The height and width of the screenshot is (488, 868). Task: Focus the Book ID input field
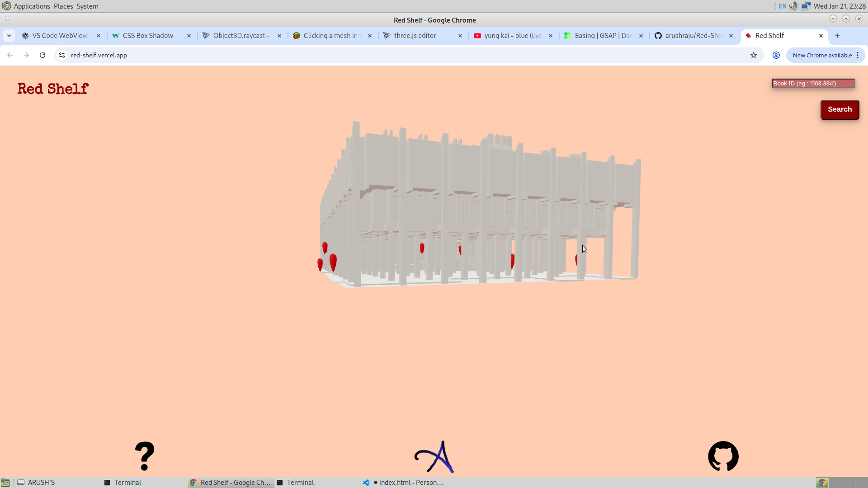pyautogui.click(x=813, y=84)
